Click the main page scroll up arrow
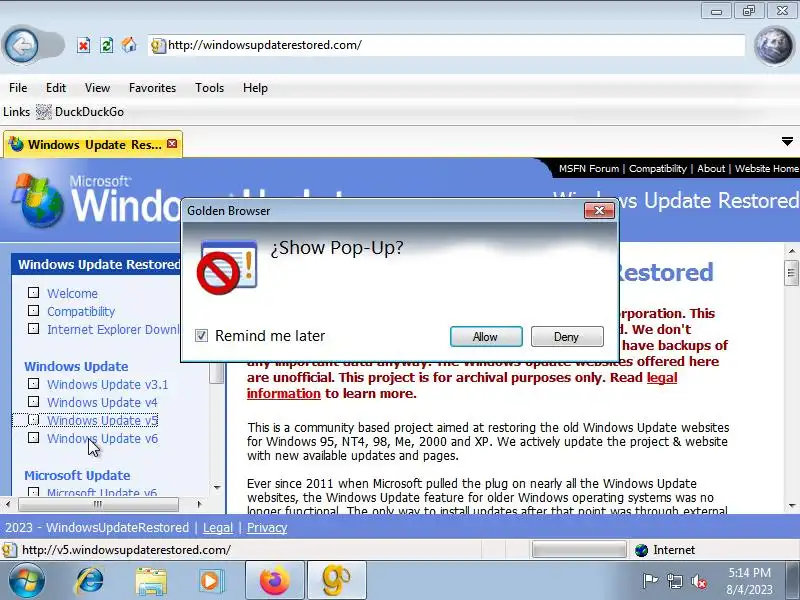This screenshot has width=800, height=600. point(791,251)
